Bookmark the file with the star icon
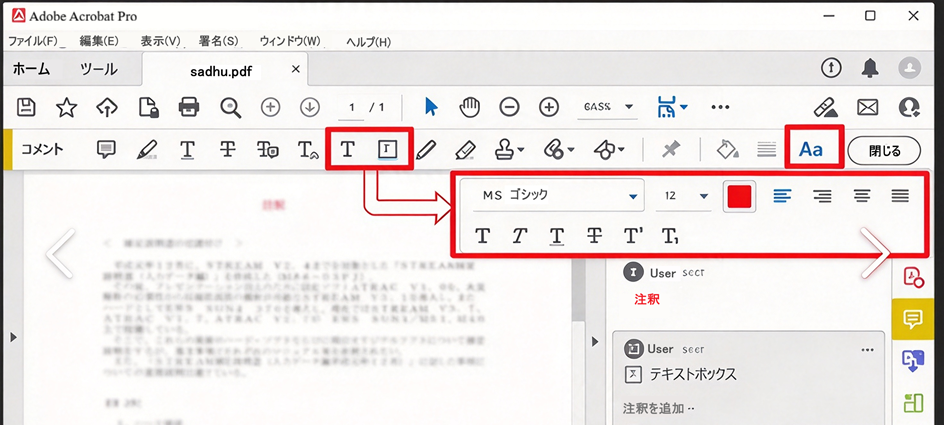 (66, 108)
